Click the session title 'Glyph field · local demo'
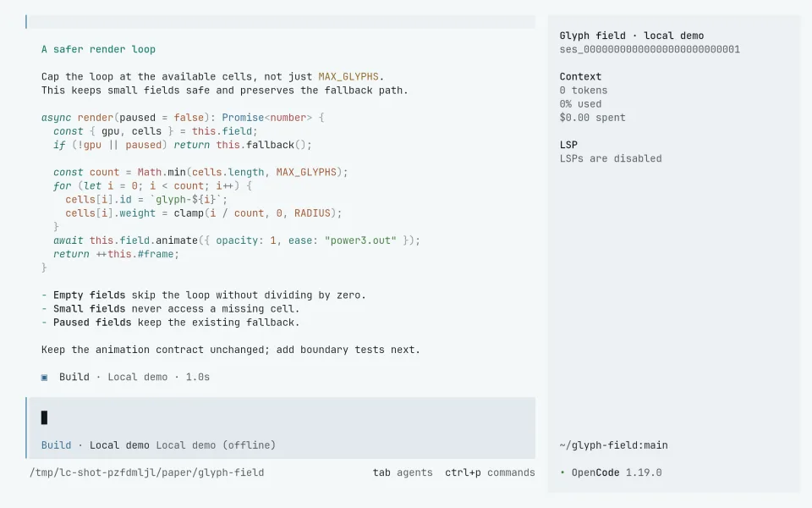Image resolution: width=812 pixels, height=508 pixels. pos(632,36)
